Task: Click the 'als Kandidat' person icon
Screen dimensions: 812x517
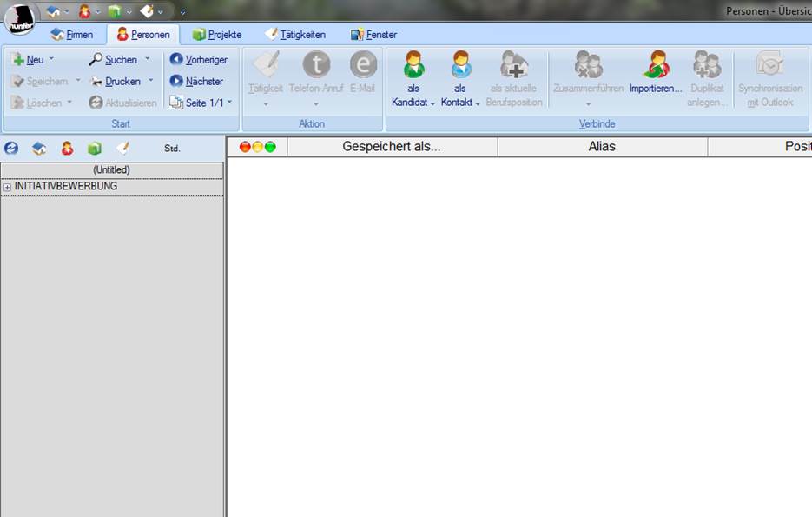Action: pos(413,65)
